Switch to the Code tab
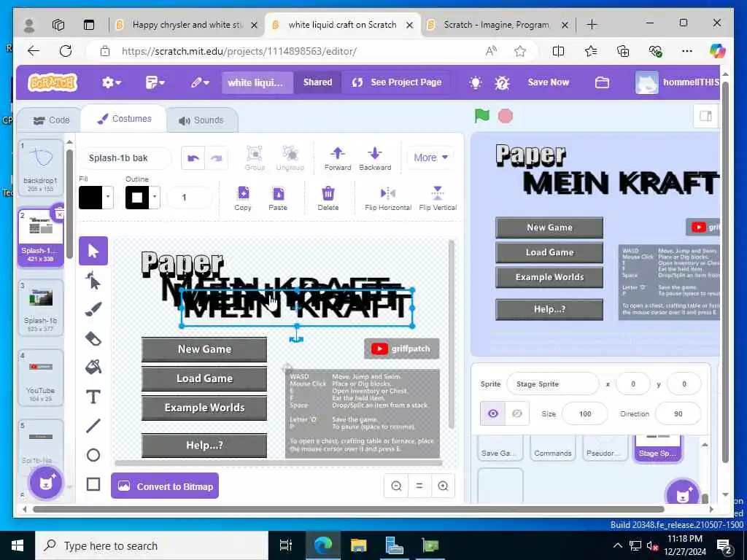Image resolution: width=747 pixels, height=560 pixels. (x=51, y=120)
